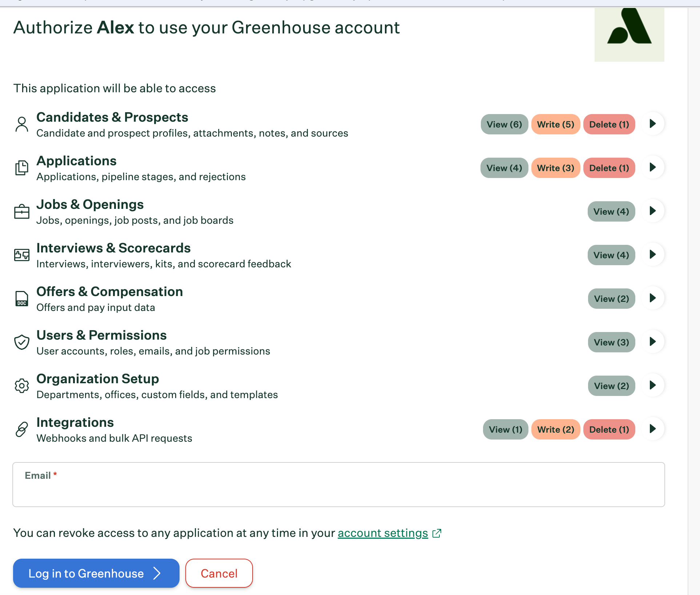Viewport: 700px width, 595px height.
Task: Click the Alex app logo
Action: (x=629, y=35)
